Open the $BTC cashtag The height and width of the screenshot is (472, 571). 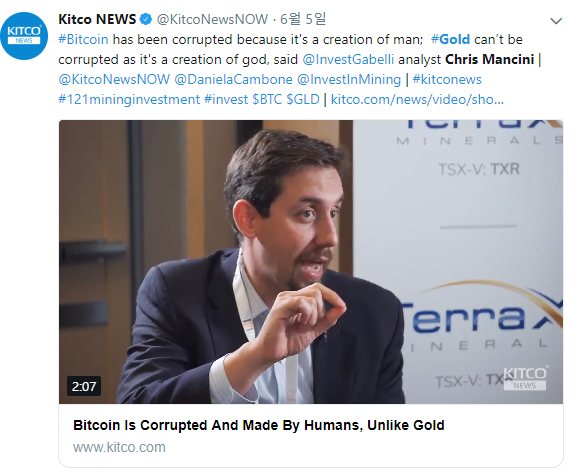tap(267, 99)
